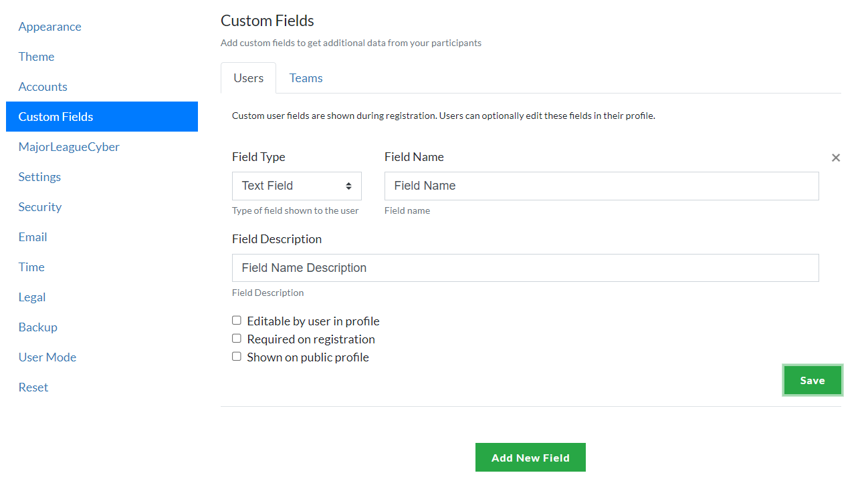The image size is (868, 487).
Task: Go to the Theme section
Action: [x=37, y=57]
